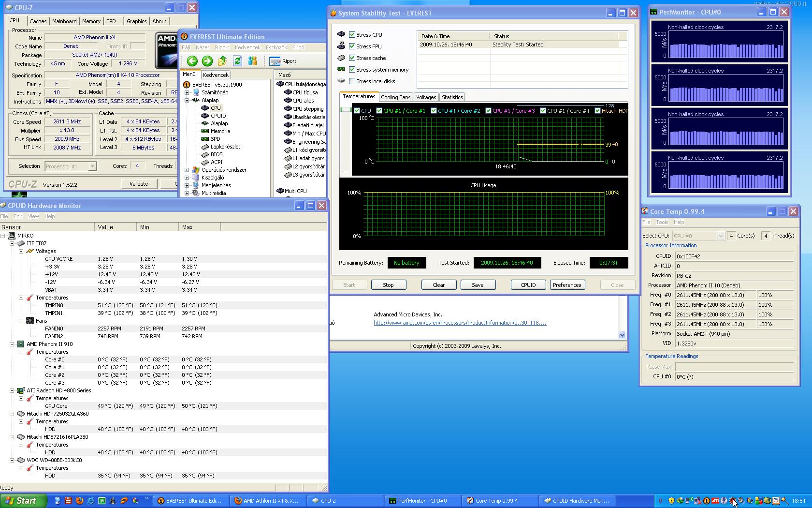Click the Stress cache icon
812x508 pixels.
(341, 58)
